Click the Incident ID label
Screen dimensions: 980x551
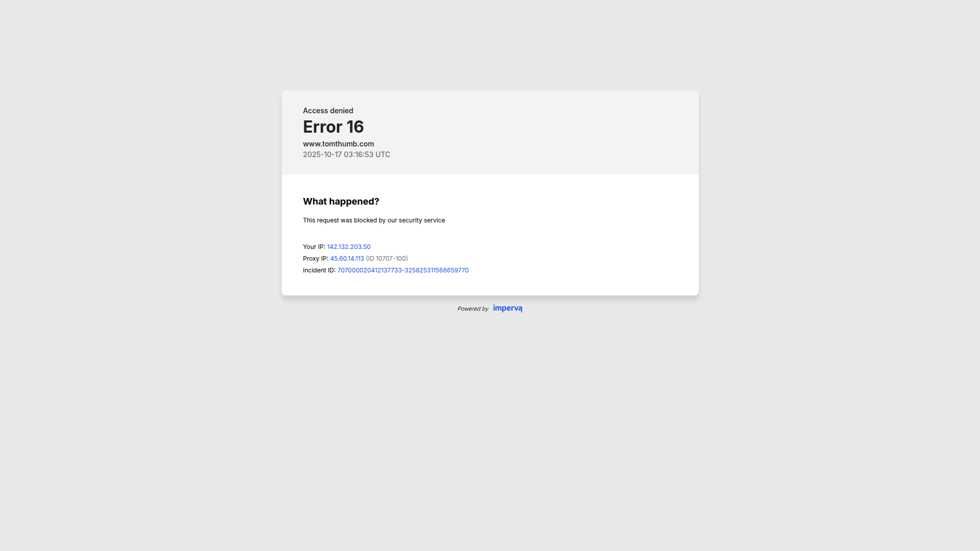pyautogui.click(x=319, y=270)
